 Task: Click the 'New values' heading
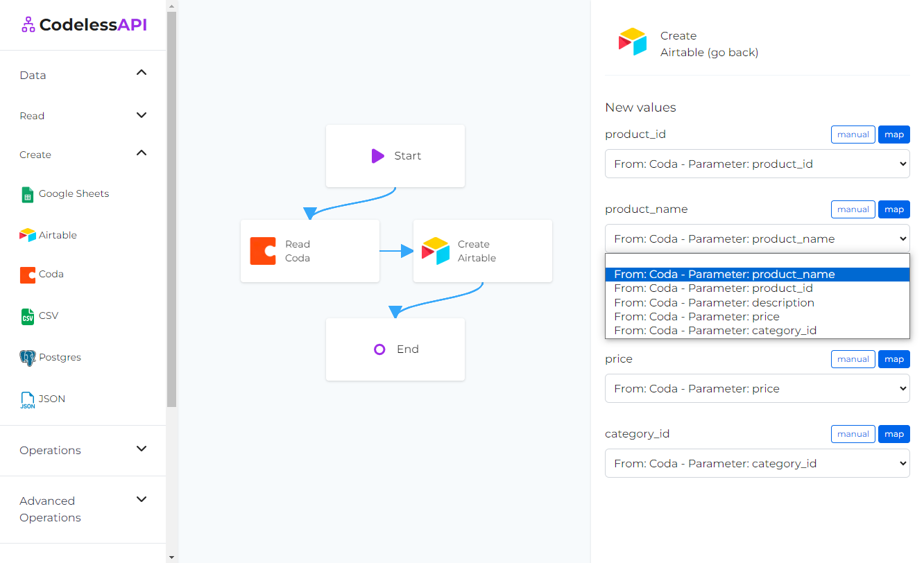click(x=640, y=107)
